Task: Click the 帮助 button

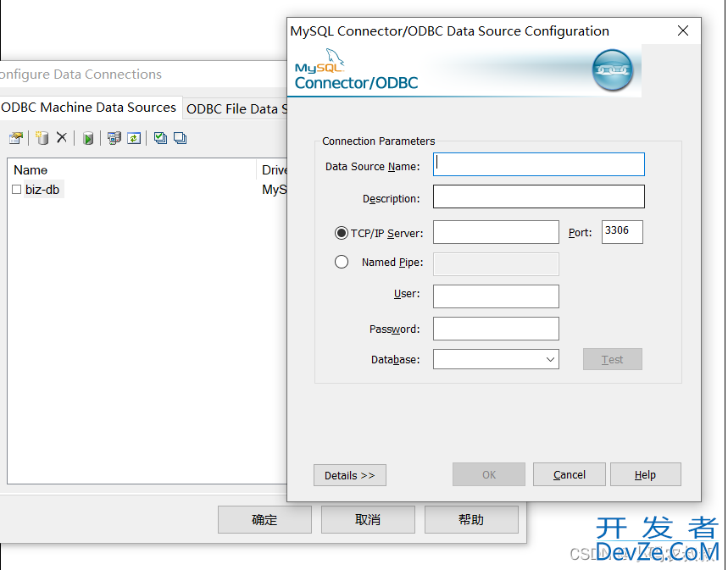Action: [x=471, y=519]
